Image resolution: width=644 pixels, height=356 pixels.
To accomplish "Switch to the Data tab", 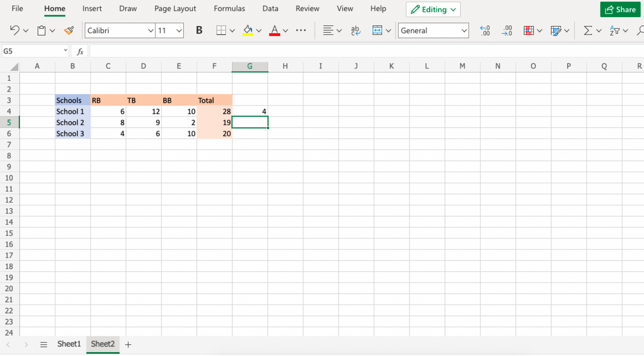I will [270, 9].
